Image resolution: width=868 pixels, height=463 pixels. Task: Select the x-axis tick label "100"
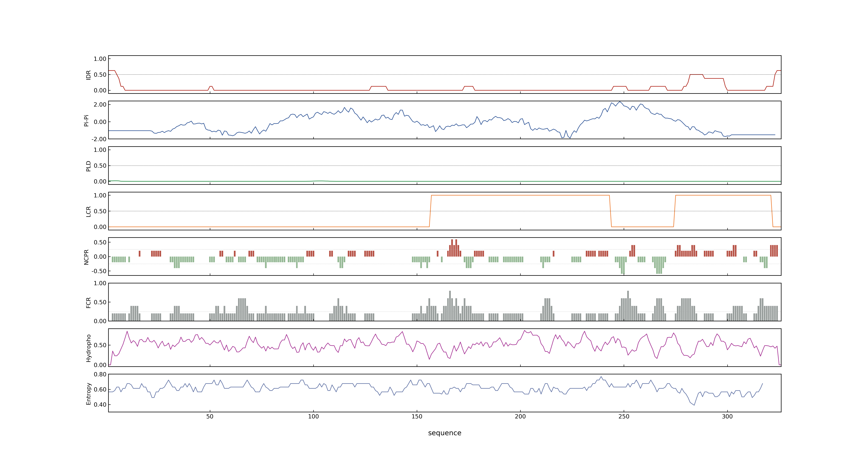[x=313, y=416]
